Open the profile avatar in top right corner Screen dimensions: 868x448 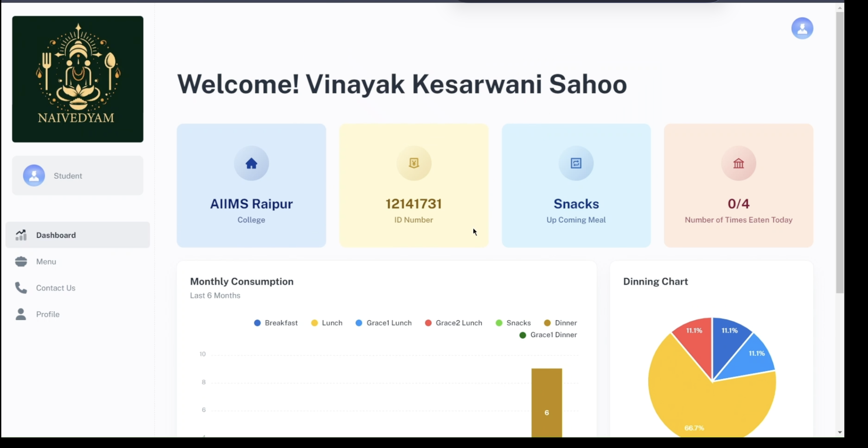(802, 28)
